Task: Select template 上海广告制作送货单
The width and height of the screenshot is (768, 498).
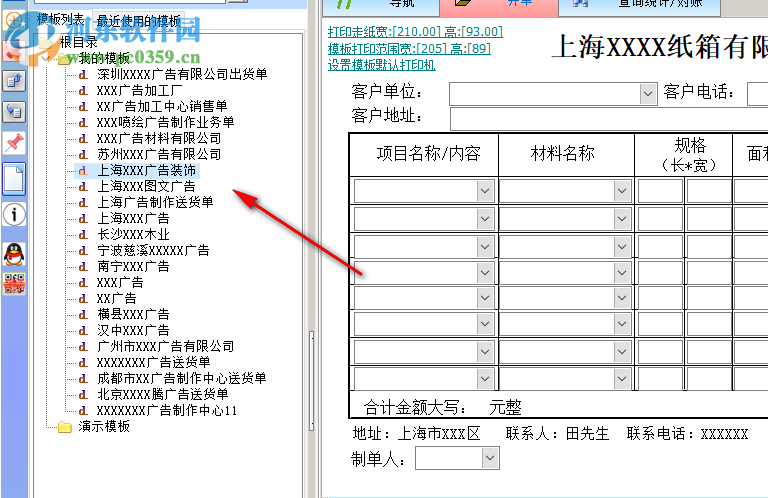Action: click(155, 202)
